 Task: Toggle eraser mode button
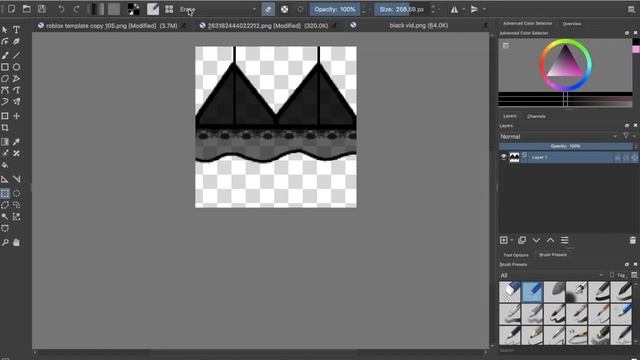(x=268, y=9)
